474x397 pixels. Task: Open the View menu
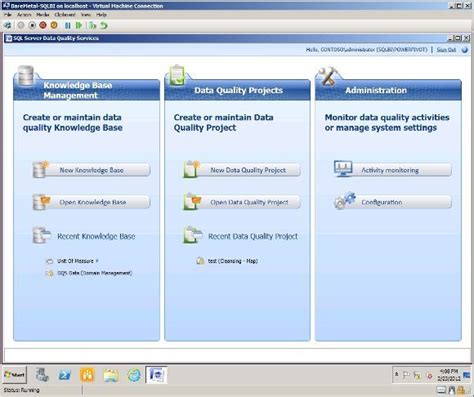86,15
